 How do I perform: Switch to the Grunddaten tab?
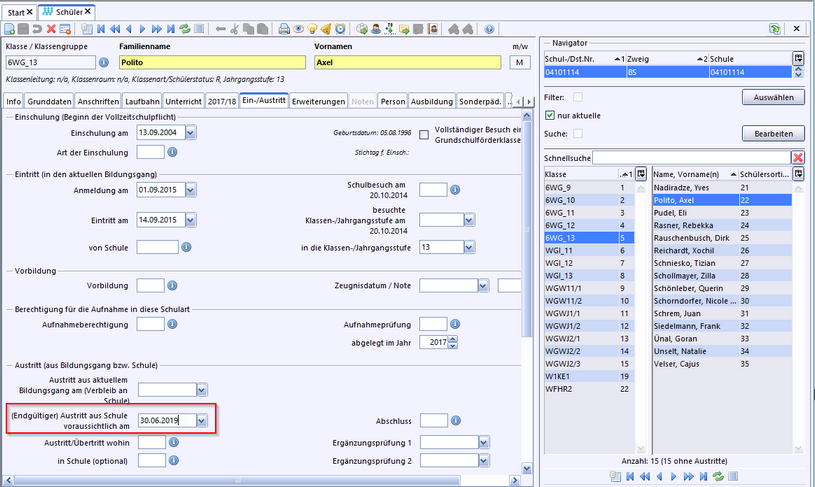tap(48, 101)
